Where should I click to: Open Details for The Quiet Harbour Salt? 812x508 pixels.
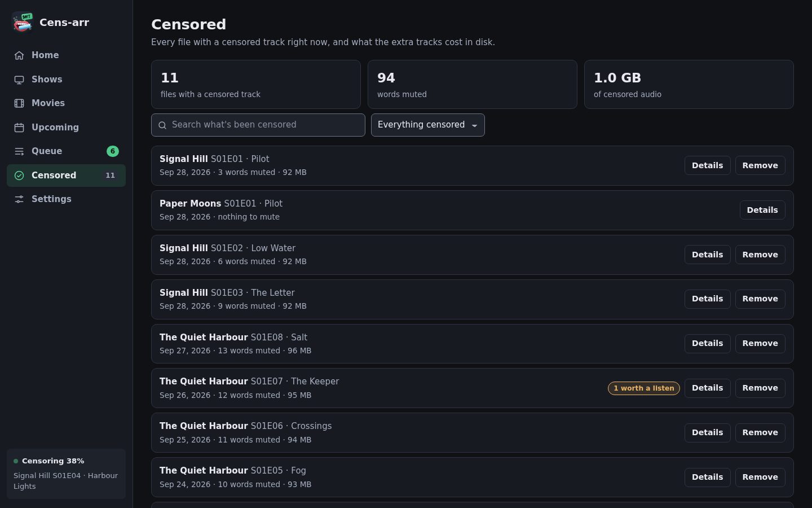click(x=707, y=343)
